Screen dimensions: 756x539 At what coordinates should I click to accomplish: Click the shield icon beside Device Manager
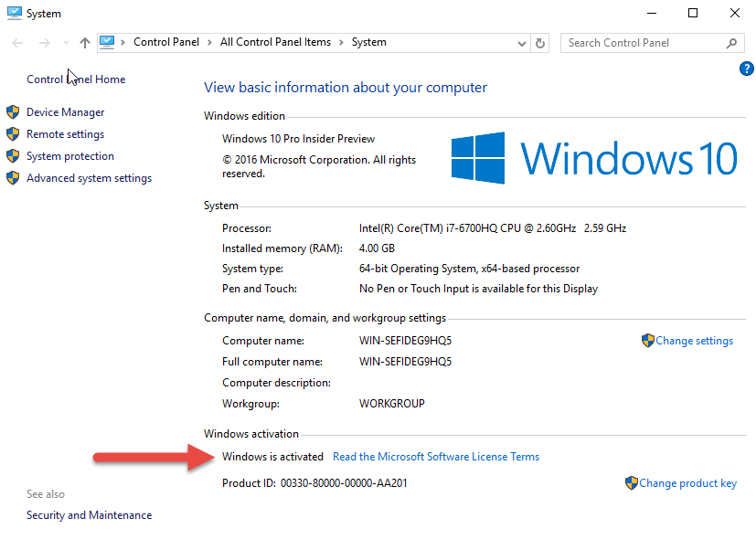pyautogui.click(x=13, y=112)
